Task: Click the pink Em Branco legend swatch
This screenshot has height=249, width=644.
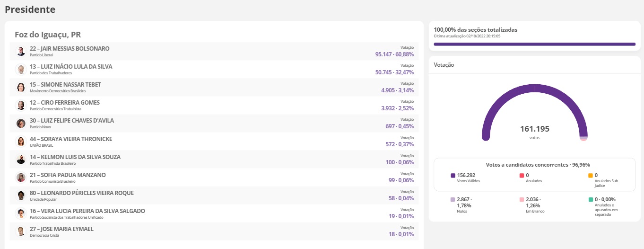Action: 522,200
